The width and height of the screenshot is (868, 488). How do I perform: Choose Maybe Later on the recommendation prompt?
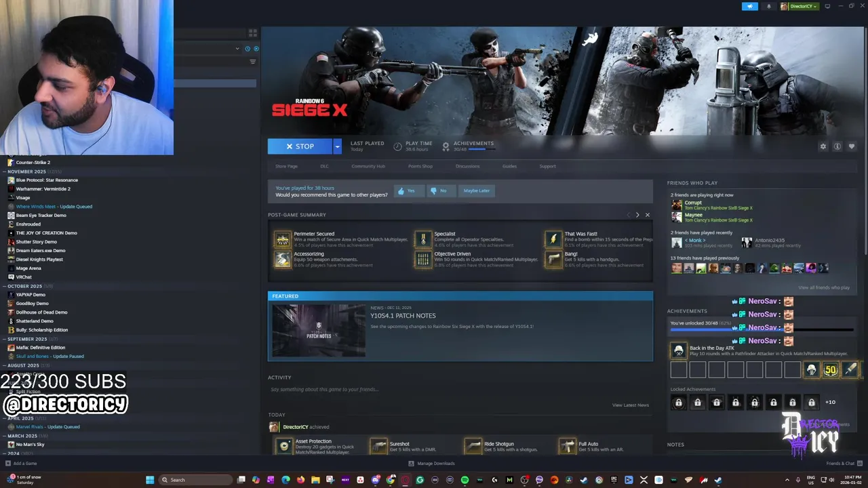point(476,190)
